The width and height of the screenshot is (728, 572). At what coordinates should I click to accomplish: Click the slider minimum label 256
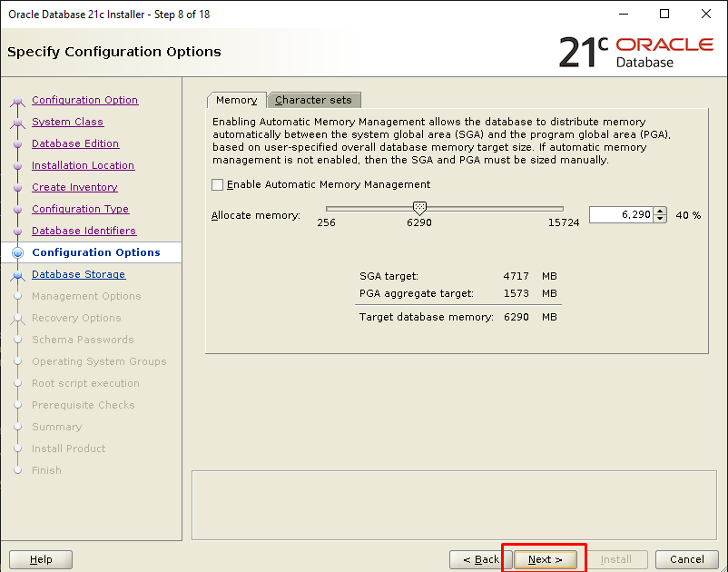tap(326, 222)
